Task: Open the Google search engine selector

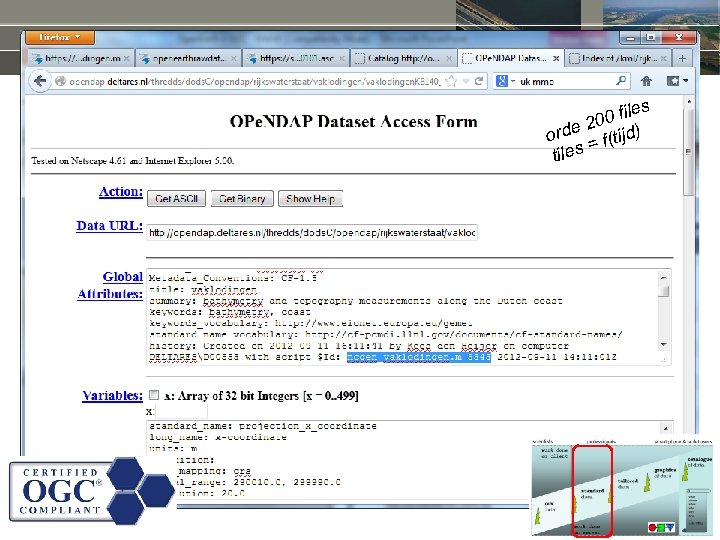Action: click(x=505, y=81)
